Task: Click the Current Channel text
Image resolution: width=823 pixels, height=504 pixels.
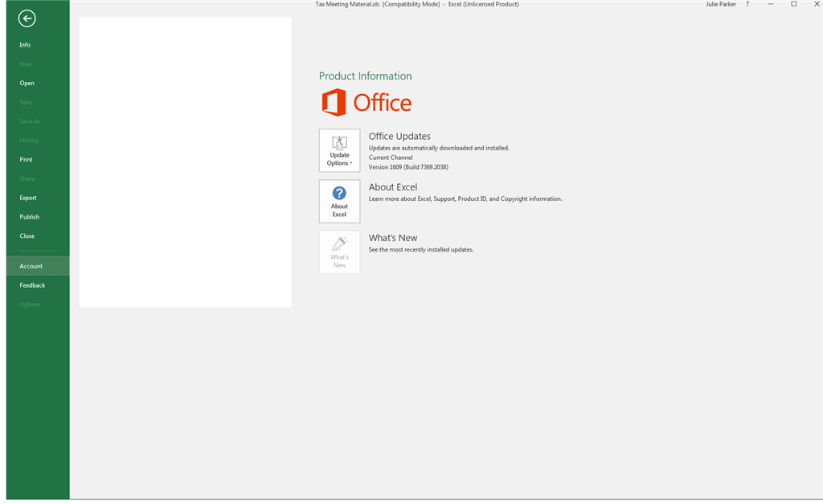Action: (x=391, y=158)
